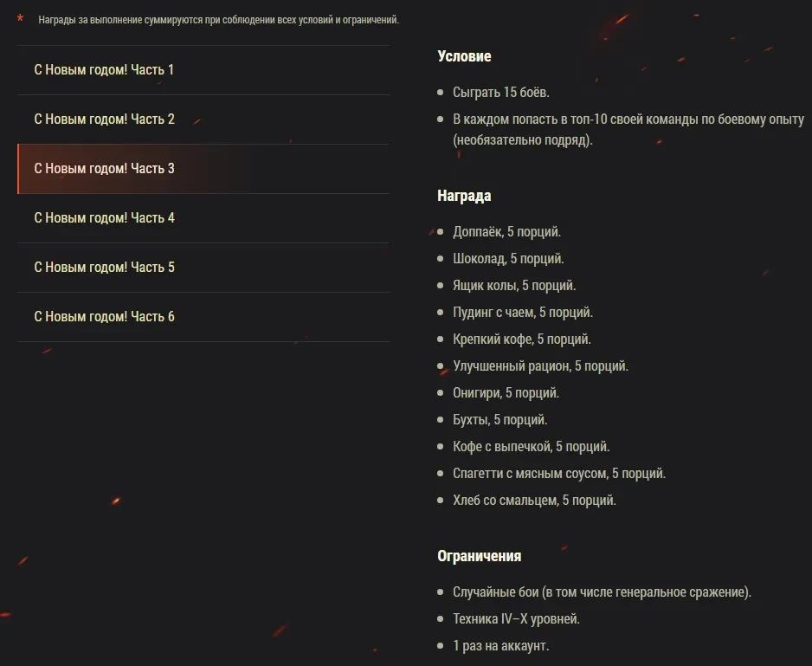Click the "Крепкий кофе, 5 порций" reward
This screenshot has height=666, width=812.
[522, 339]
